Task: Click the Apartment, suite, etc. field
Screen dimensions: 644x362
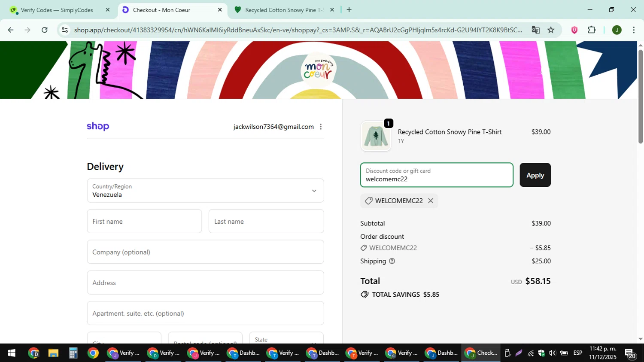Action: (205, 313)
